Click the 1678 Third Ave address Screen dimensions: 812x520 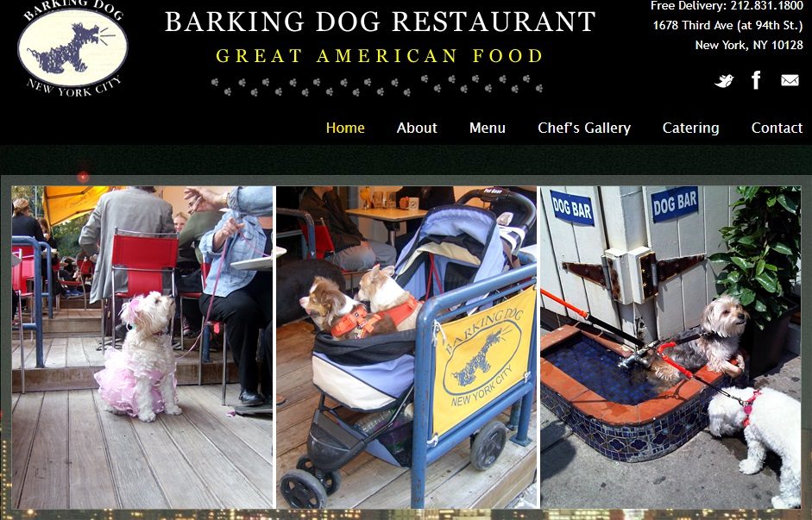click(x=728, y=25)
